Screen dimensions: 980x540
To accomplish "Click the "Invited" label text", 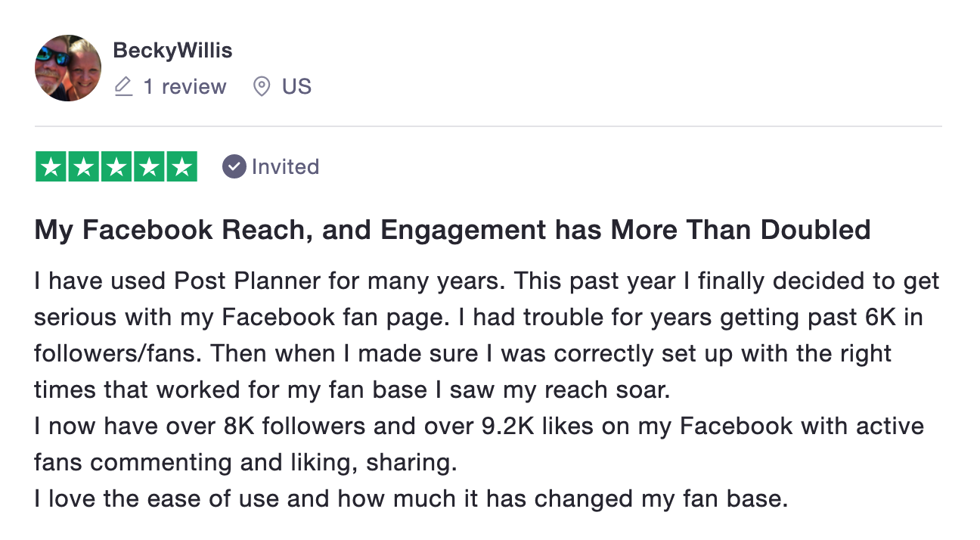I will 285,167.
